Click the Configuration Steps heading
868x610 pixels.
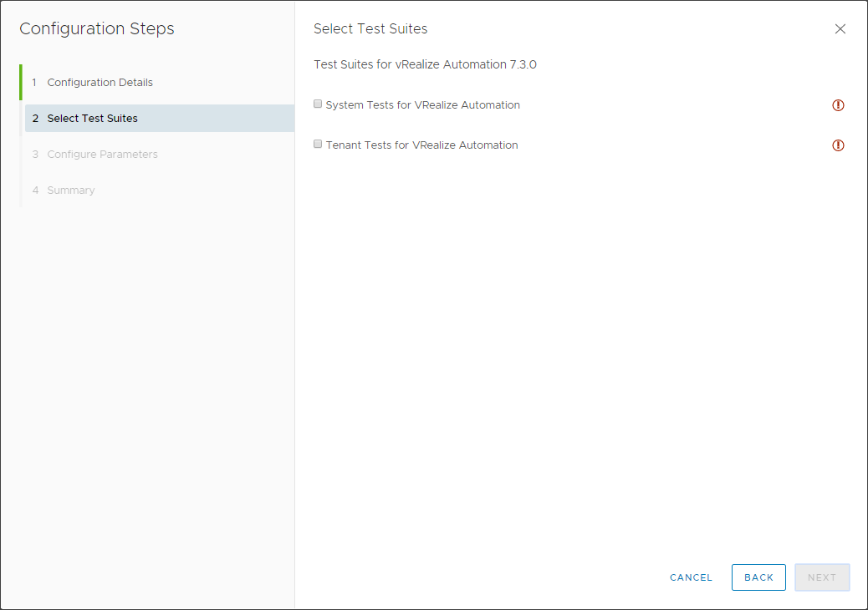pos(97,29)
